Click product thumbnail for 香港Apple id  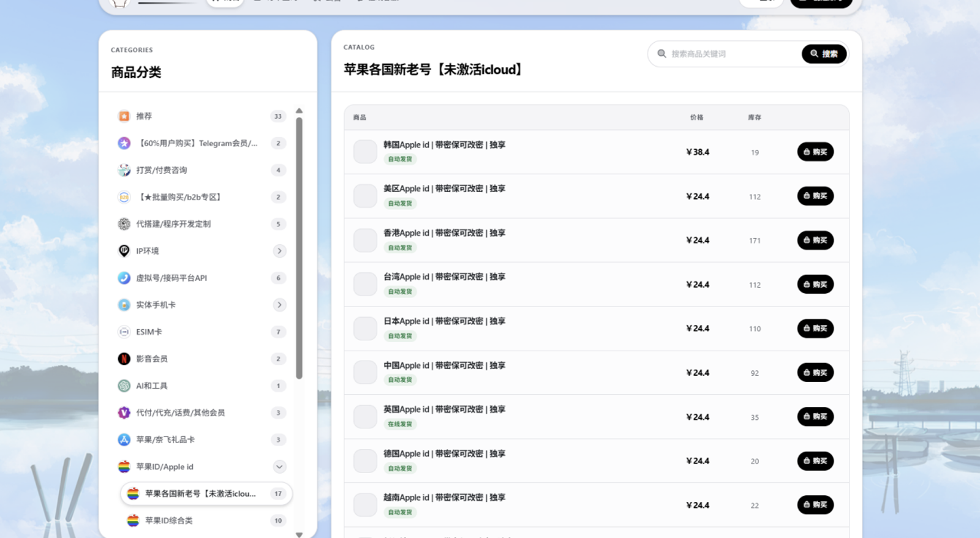(365, 240)
